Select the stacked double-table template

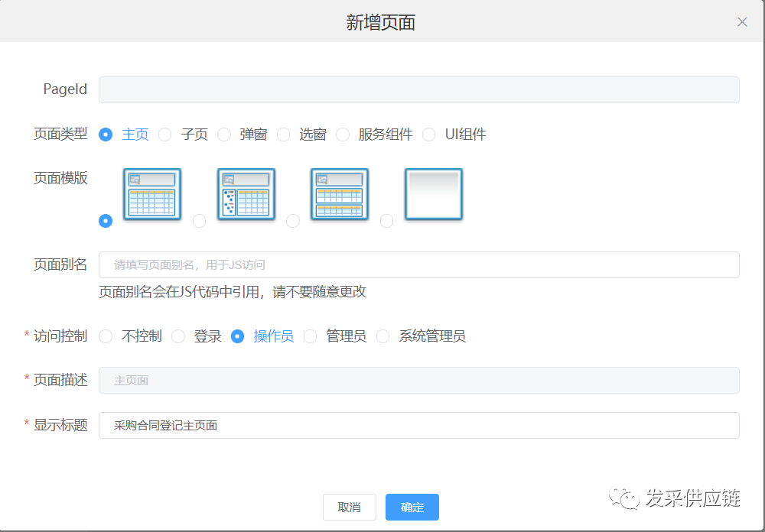pos(339,193)
